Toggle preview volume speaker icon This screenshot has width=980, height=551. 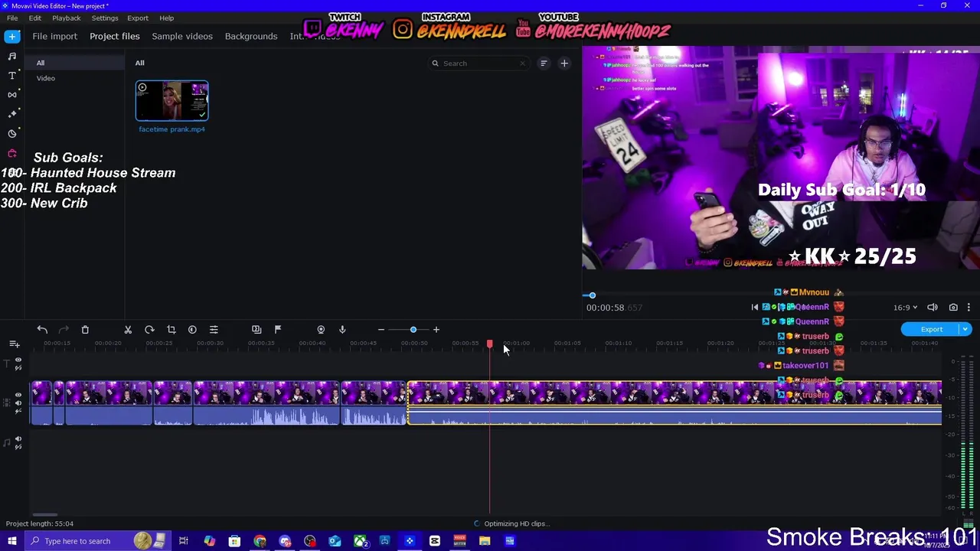click(x=933, y=308)
